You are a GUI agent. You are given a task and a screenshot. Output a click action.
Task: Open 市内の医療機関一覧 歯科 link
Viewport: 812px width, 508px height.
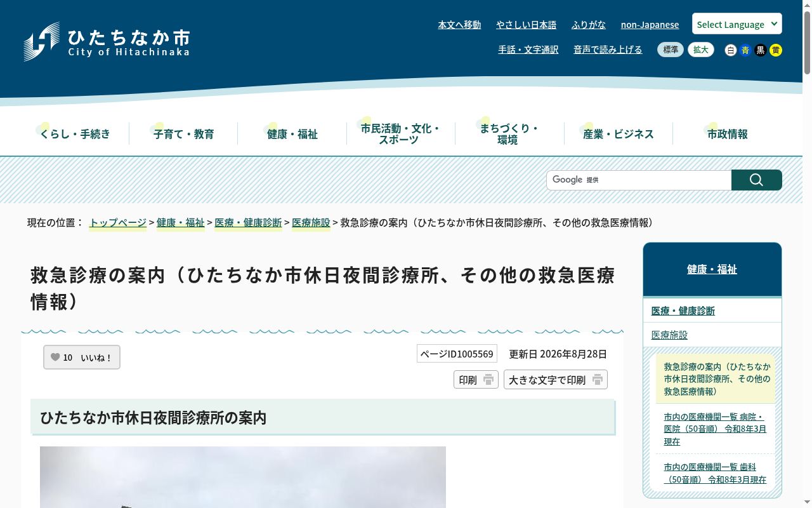coord(715,473)
